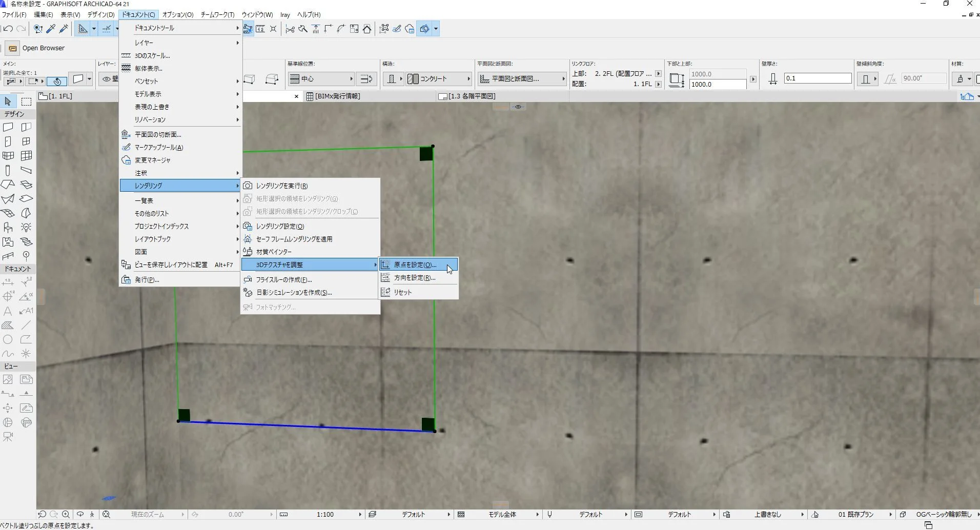Select the Lamp tool in toolbox
Viewport: 980px width, 530px height.
tap(26, 228)
